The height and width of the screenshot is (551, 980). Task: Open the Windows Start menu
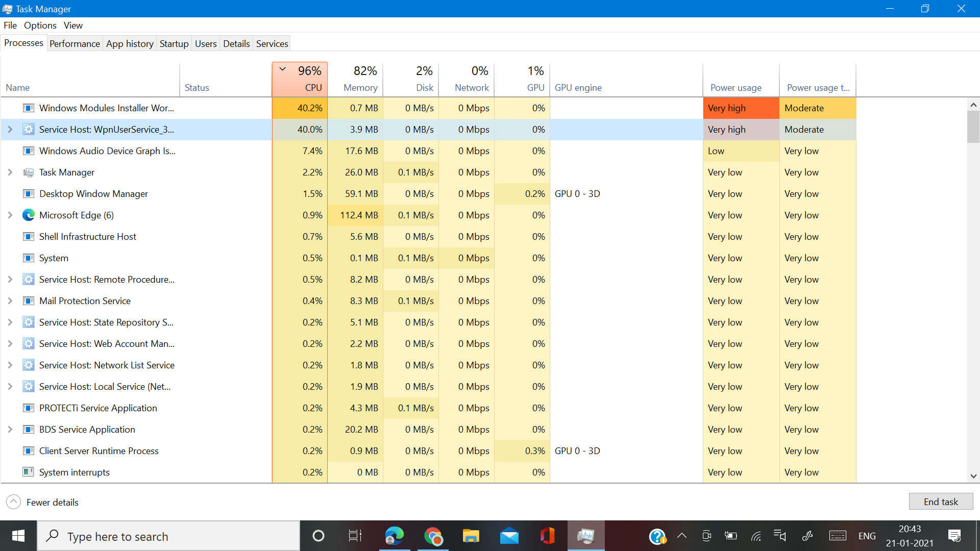pyautogui.click(x=18, y=536)
